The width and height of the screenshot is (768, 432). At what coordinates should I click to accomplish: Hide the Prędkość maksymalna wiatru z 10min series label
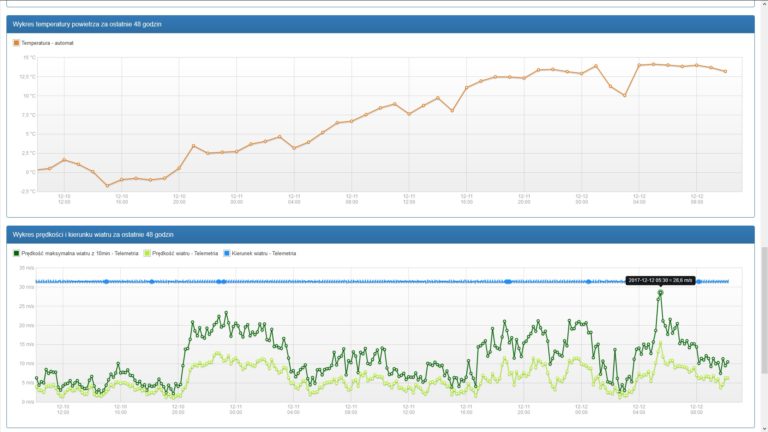click(80, 254)
